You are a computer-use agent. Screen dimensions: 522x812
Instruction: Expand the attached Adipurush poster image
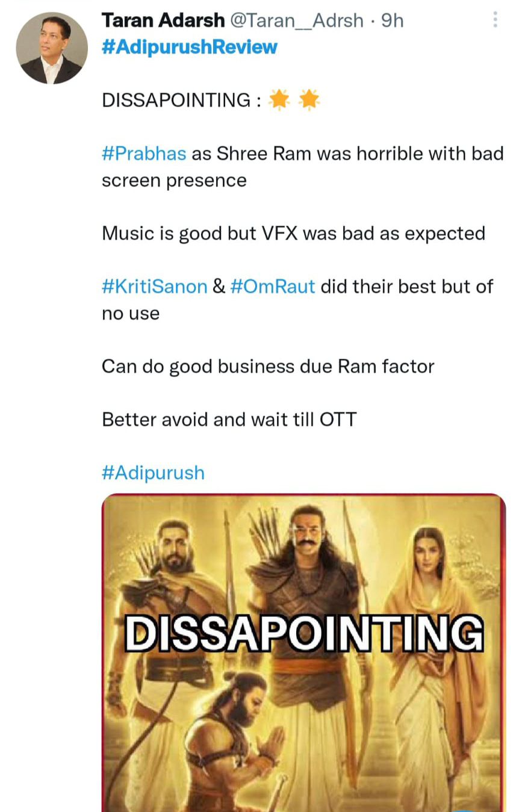(303, 653)
